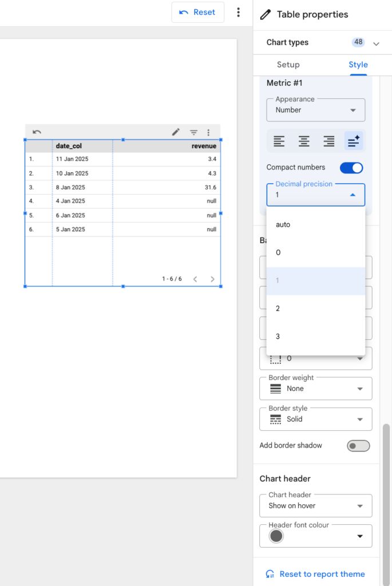Click Reset to report theme
This screenshot has width=392, height=586.
click(315, 574)
